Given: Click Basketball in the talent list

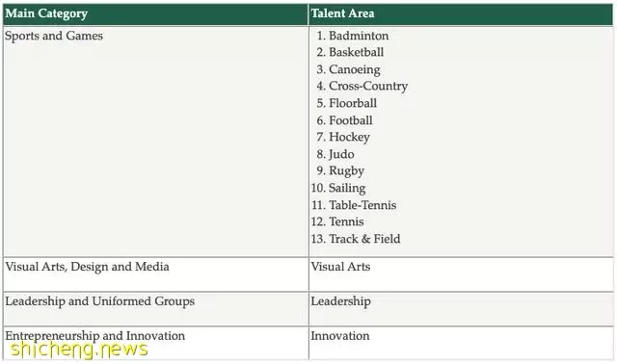Looking at the screenshot, I should pos(356,52).
